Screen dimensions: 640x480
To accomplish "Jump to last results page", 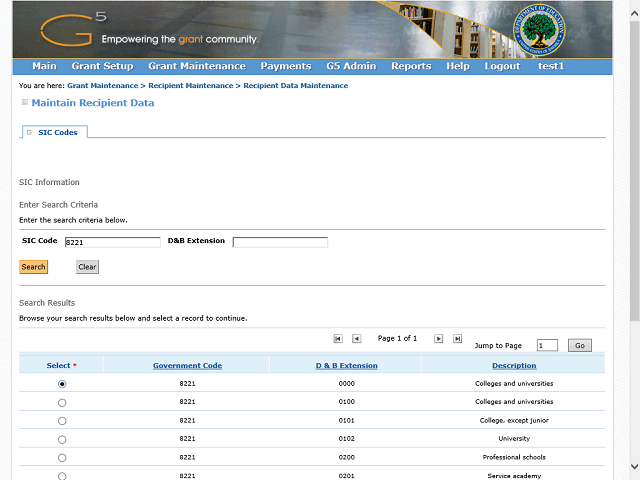I will tap(457, 339).
